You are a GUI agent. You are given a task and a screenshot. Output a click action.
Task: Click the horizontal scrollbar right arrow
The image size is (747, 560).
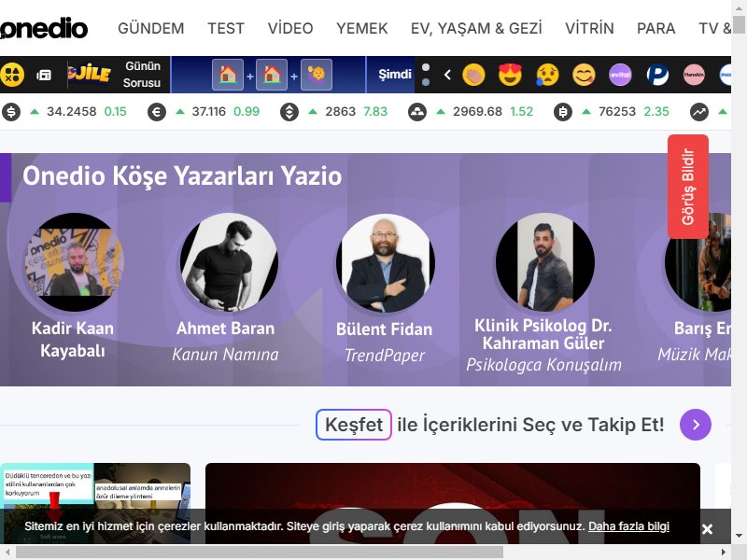click(724, 553)
